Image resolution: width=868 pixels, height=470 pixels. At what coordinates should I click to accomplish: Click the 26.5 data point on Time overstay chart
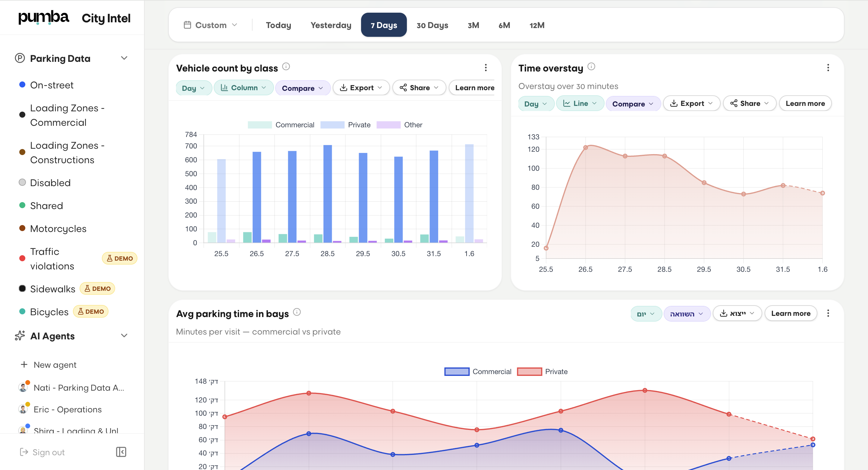point(586,147)
